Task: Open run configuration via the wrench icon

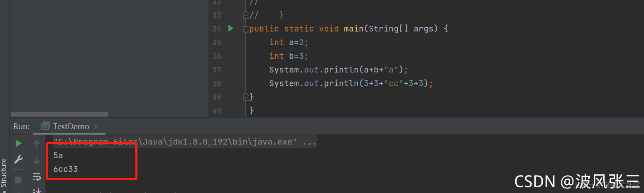Action: 18,159
